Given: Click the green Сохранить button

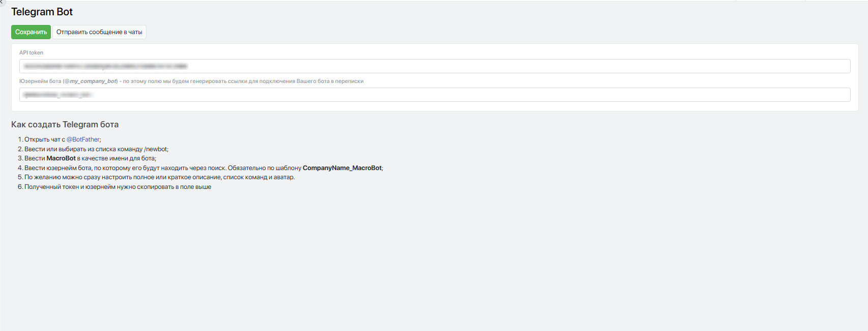Looking at the screenshot, I should pyautogui.click(x=31, y=32).
